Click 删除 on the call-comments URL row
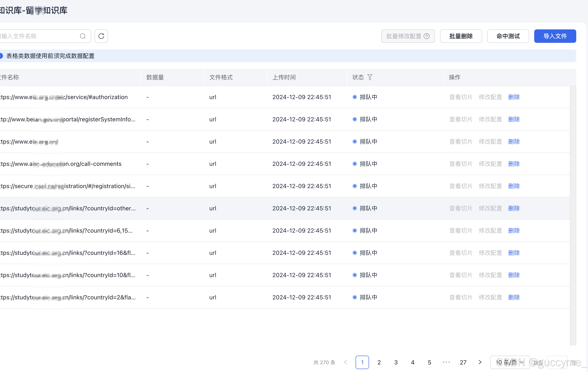Image resolution: width=588 pixels, height=372 pixels. click(x=514, y=164)
